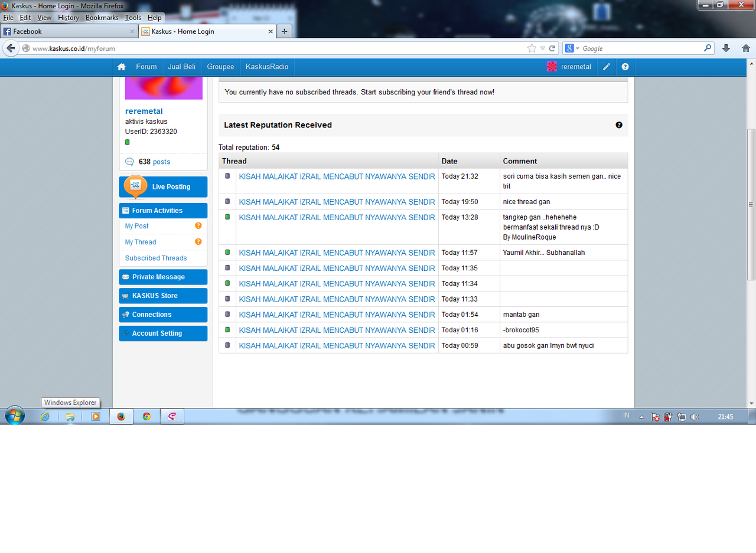The image size is (756, 553).
Task: Click the Forum Activities button
Action: pos(163,211)
